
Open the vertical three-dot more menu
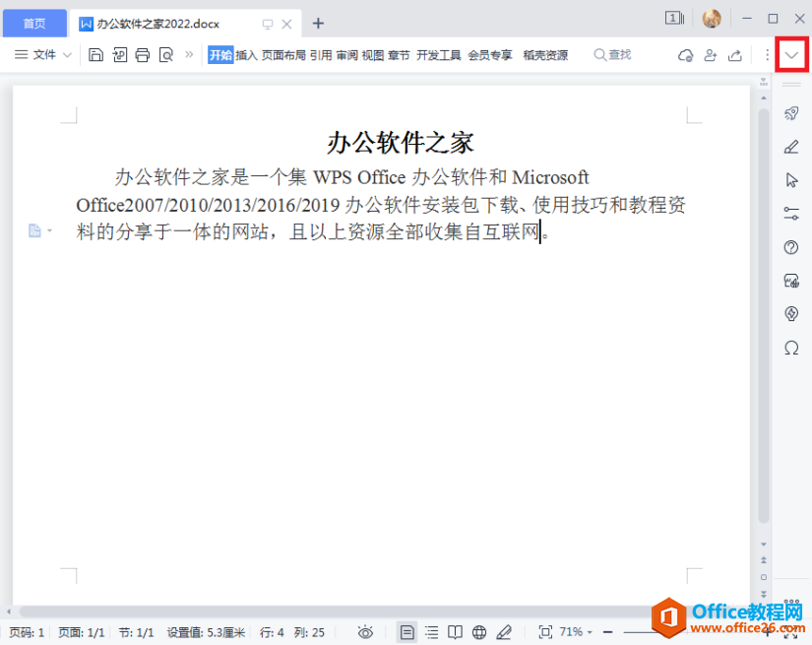coord(767,55)
